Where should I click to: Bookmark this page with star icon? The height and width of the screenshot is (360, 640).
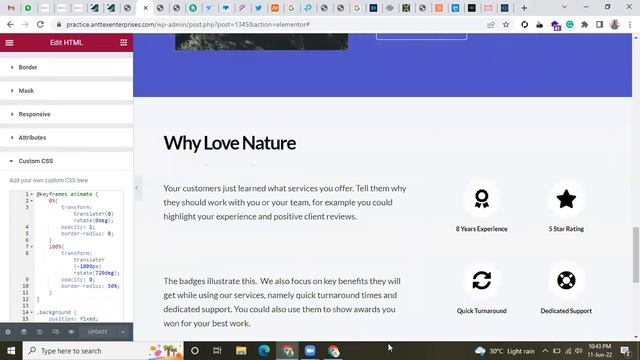[x=506, y=24]
